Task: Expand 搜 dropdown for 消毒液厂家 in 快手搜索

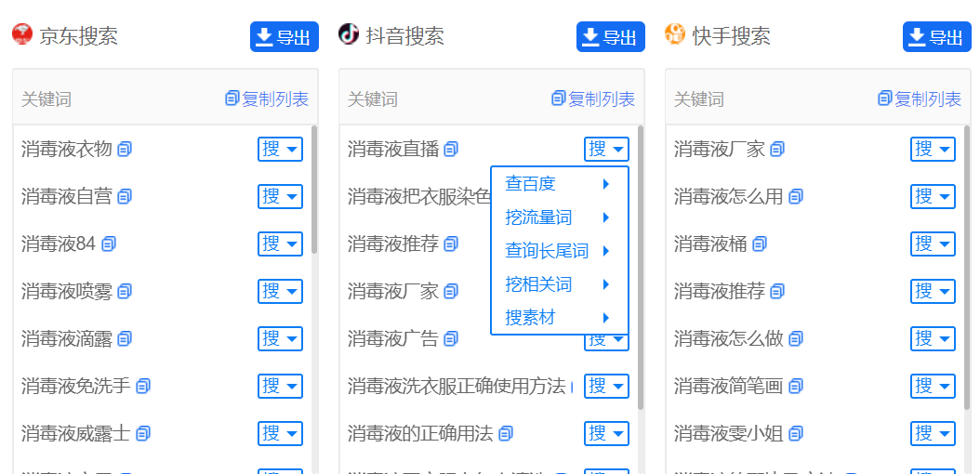Action: (933, 149)
